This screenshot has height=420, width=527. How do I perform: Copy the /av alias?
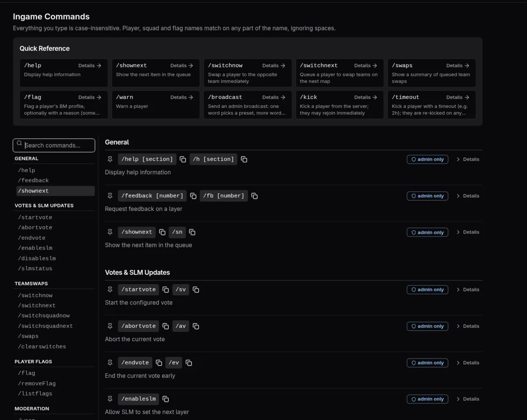coord(196,326)
